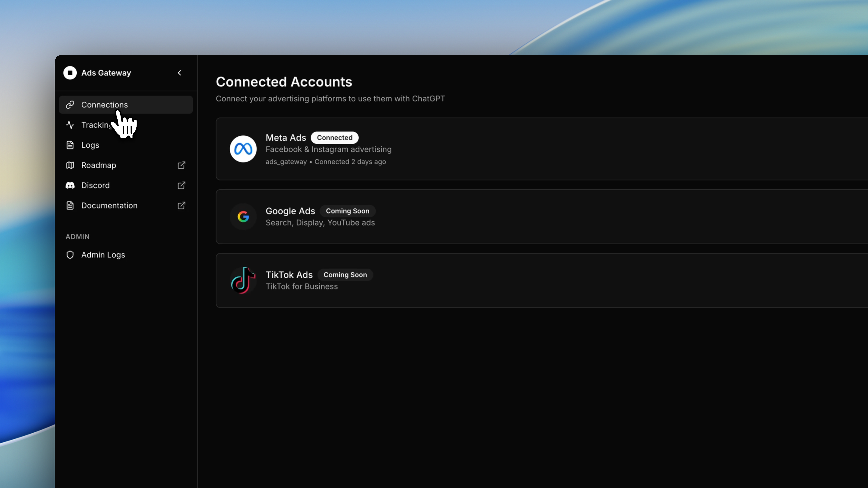
Task: Open Documentation via its external link icon
Action: pos(181,205)
